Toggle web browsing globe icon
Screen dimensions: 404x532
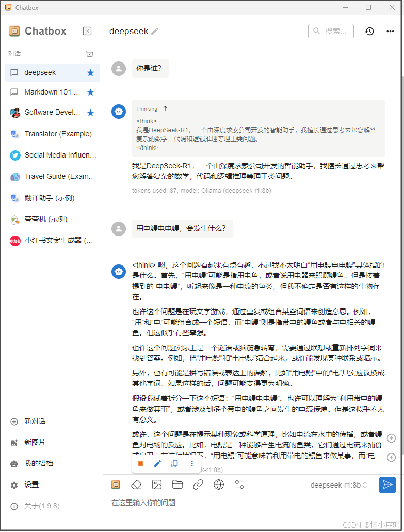[219, 484]
